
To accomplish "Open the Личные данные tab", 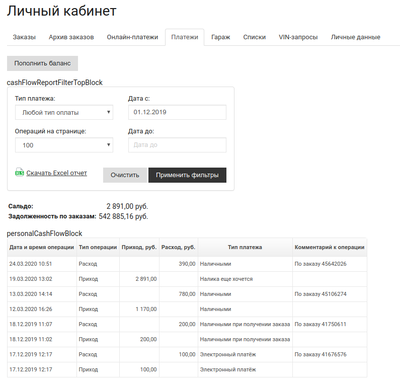I will click(x=355, y=37).
